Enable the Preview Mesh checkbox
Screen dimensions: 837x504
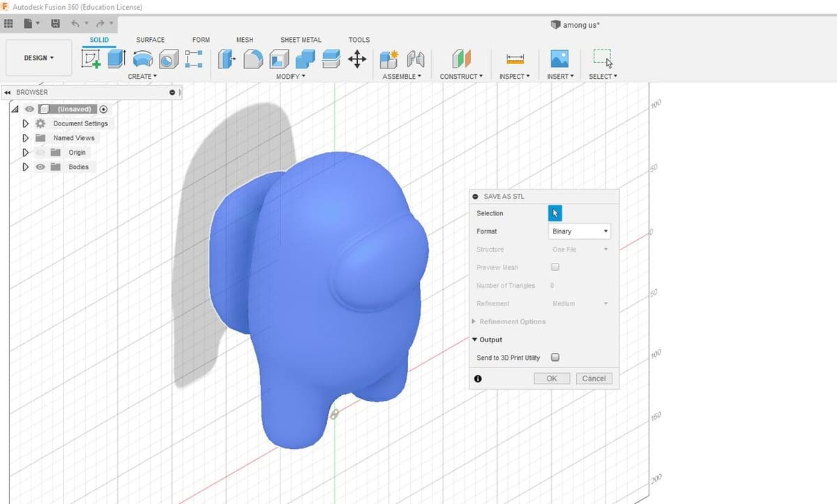point(555,267)
